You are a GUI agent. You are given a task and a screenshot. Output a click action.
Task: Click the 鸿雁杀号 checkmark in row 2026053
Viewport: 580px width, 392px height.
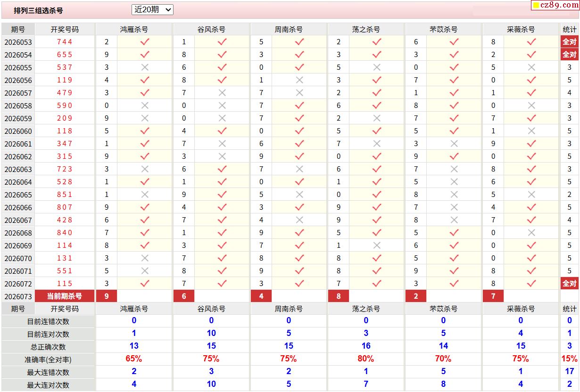point(145,42)
